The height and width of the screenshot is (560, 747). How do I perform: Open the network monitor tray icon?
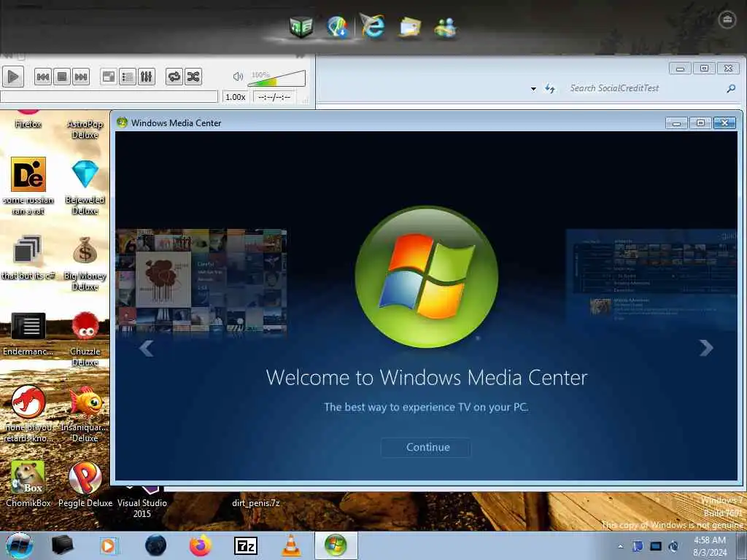point(656,546)
